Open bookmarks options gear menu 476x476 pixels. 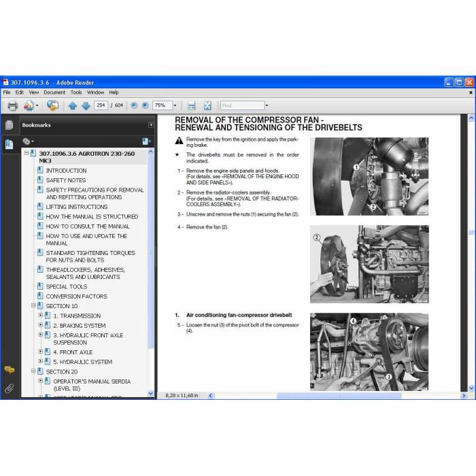pyautogui.click(x=28, y=141)
